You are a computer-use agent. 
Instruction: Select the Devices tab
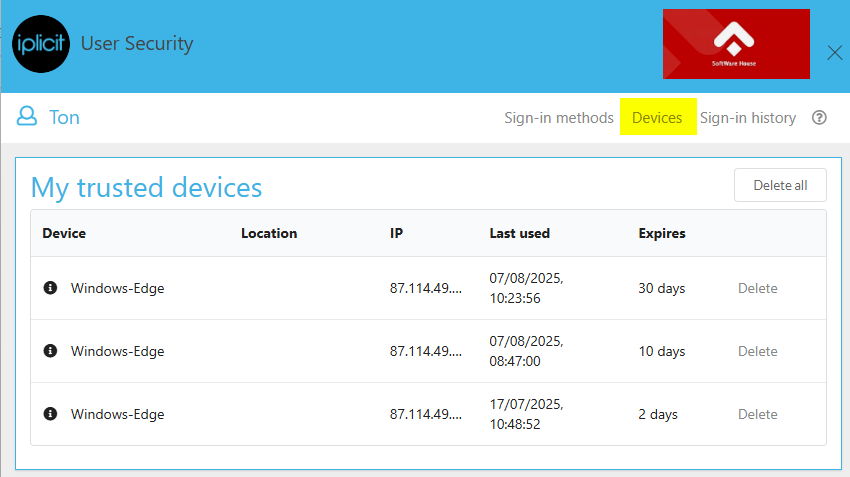pos(657,118)
